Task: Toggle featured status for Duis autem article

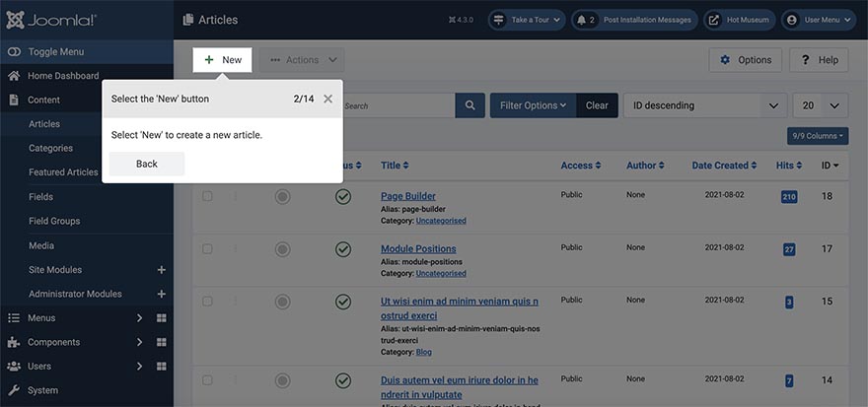Action: 282,380
